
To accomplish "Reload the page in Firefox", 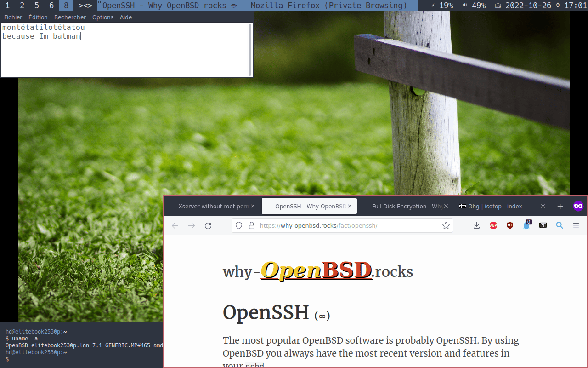I will pyautogui.click(x=208, y=225).
